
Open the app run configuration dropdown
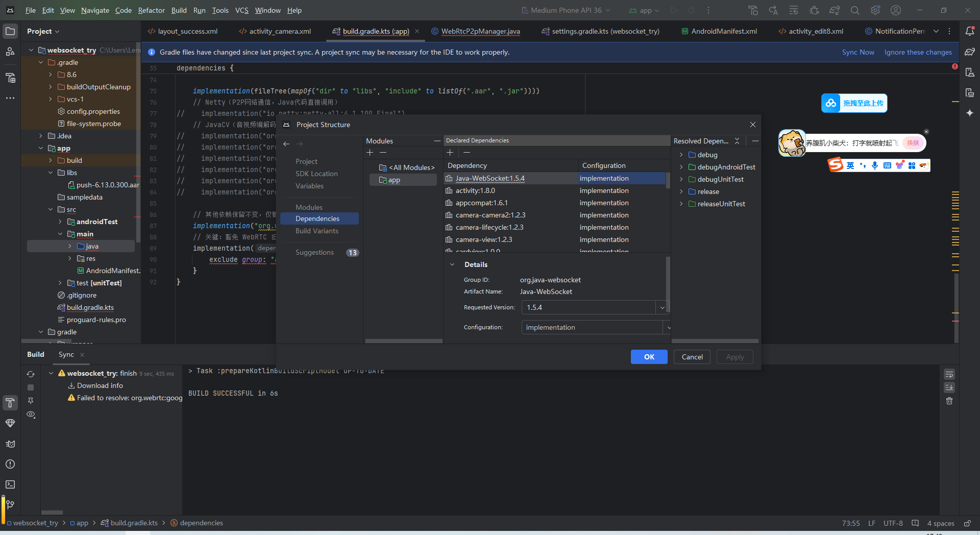pos(644,10)
